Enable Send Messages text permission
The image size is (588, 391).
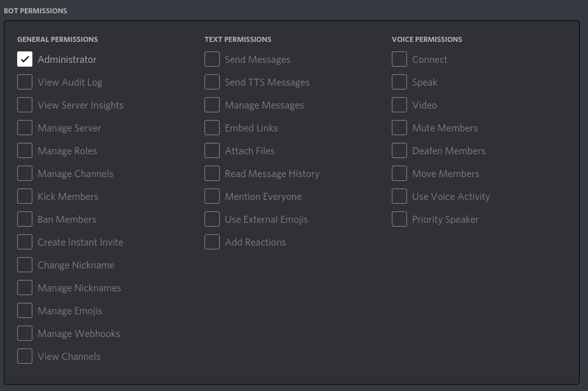[x=212, y=60]
